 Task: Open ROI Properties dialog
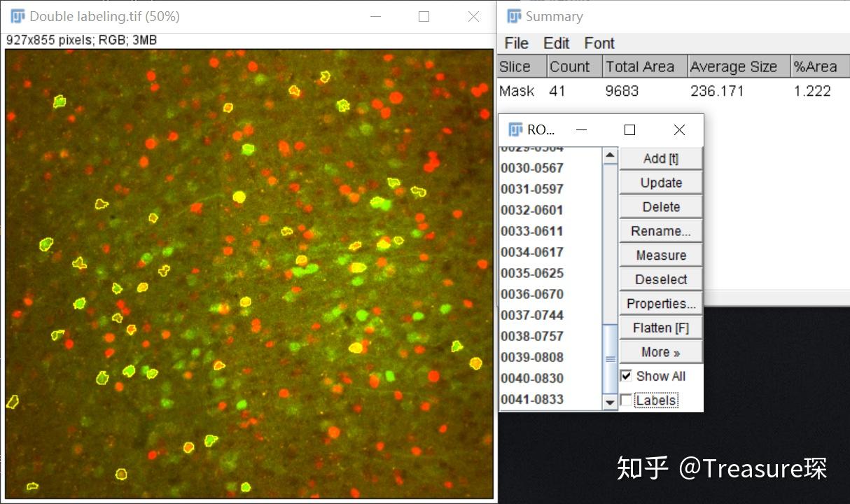660,303
